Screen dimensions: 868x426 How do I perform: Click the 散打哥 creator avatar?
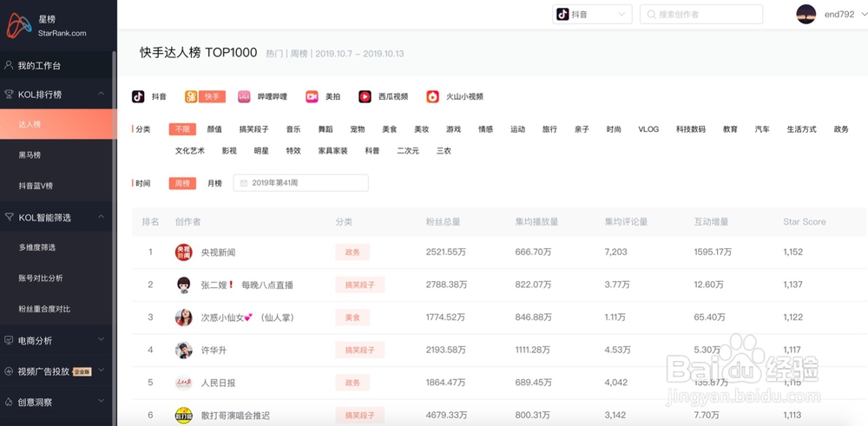click(x=183, y=416)
